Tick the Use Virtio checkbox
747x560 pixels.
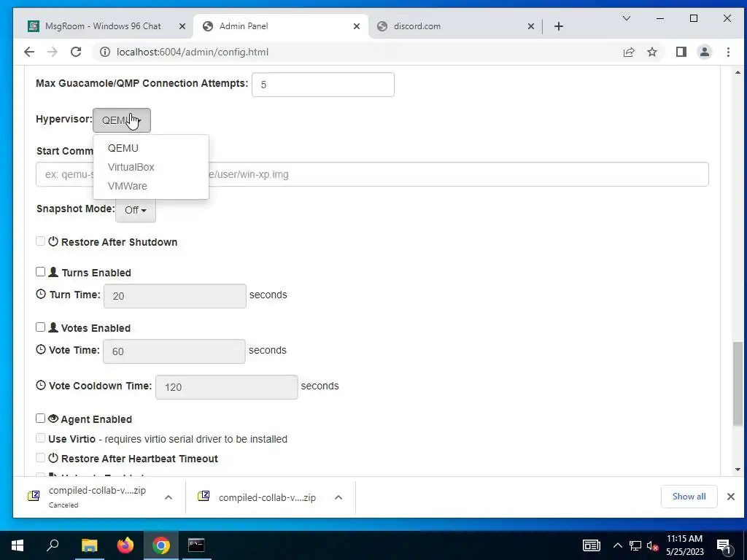click(41, 438)
